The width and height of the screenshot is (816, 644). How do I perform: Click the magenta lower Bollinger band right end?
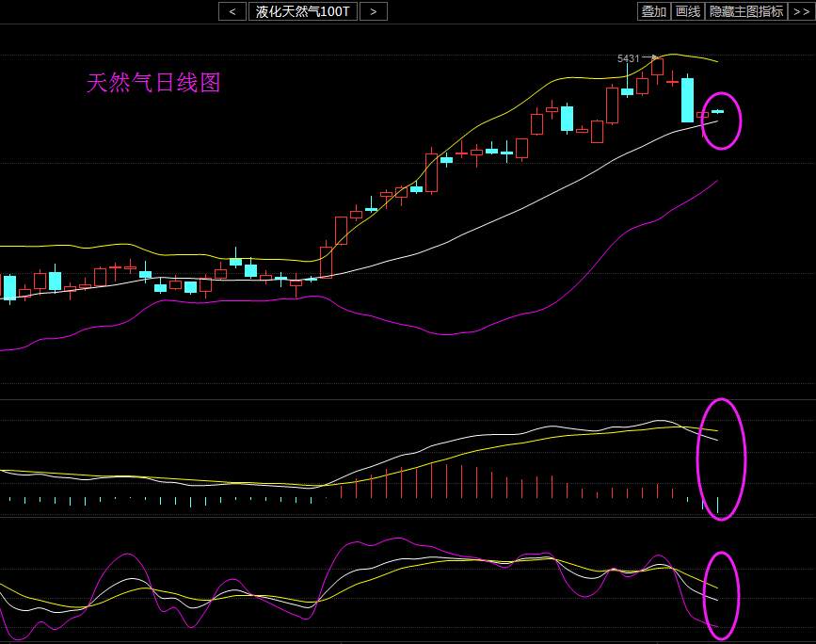[x=716, y=182]
